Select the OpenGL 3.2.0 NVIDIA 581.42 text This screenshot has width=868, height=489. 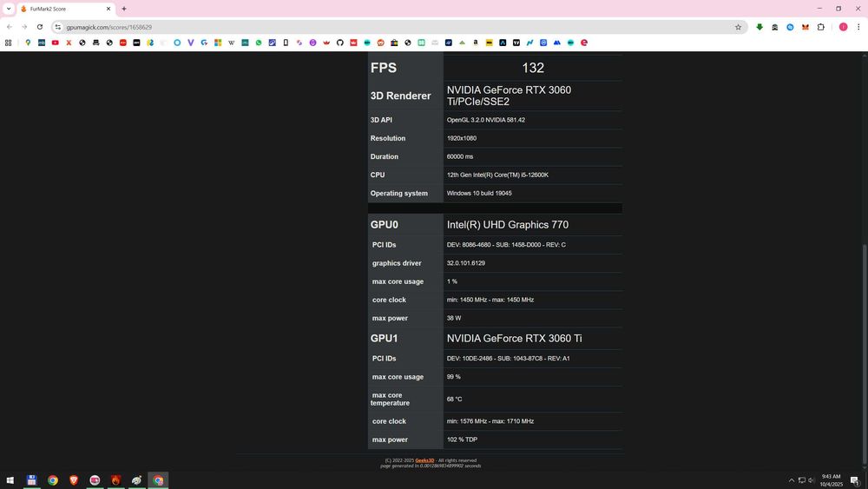tap(485, 120)
